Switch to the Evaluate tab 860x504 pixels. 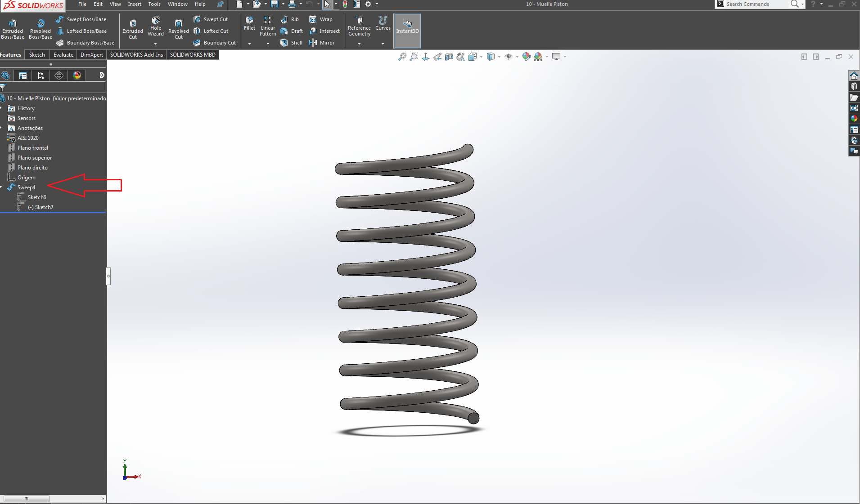[x=63, y=54]
